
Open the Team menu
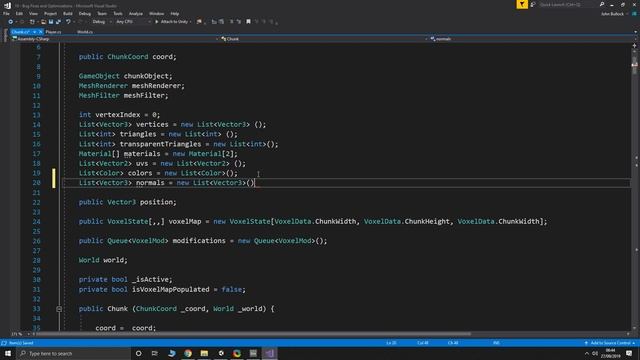[x=102, y=13]
